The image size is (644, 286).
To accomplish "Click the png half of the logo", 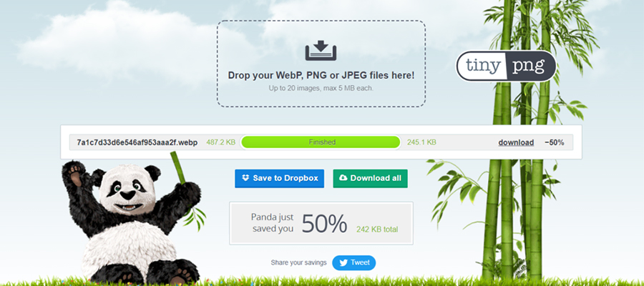I will [x=531, y=66].
